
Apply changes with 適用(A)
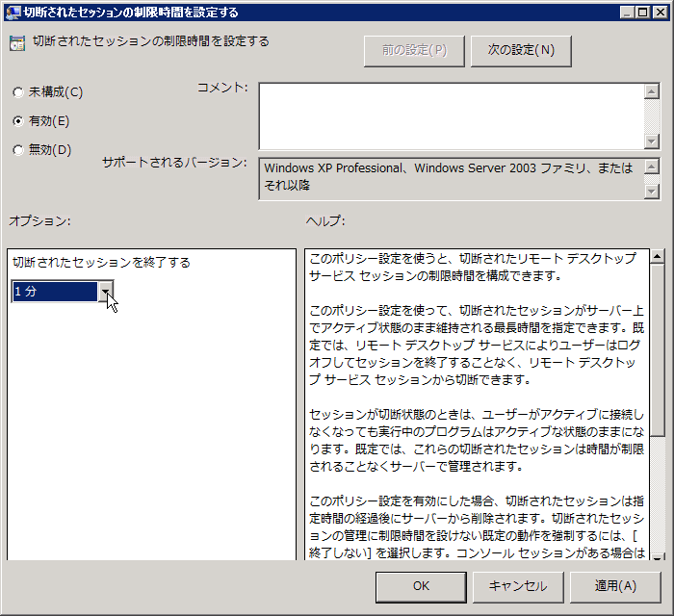(615, 585)
